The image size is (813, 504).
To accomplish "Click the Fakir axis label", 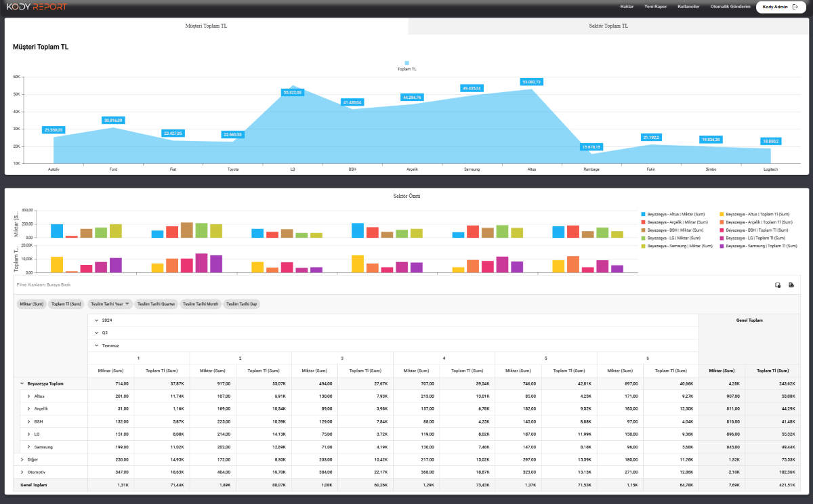I will click(x=651, y=169).
